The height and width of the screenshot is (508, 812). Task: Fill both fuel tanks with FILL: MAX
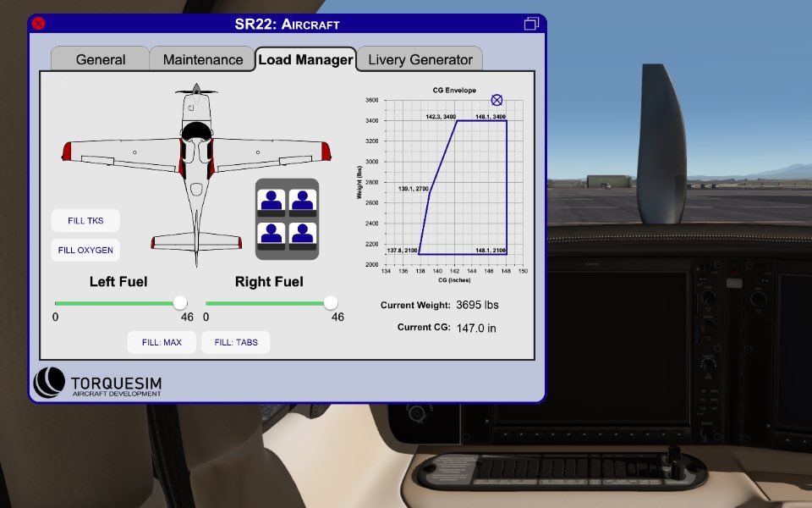[x=162, y=342]
